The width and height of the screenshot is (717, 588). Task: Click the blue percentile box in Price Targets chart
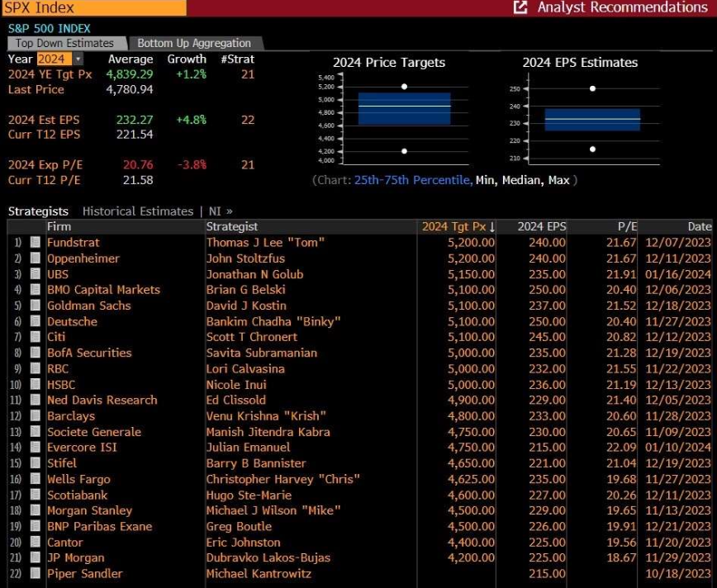point(404,109)
